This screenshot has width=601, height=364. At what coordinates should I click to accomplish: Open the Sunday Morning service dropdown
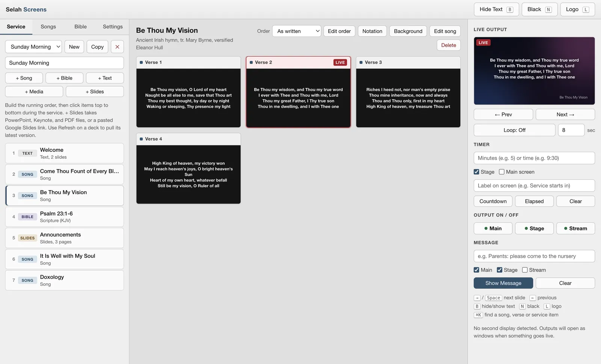pos(33,47)
